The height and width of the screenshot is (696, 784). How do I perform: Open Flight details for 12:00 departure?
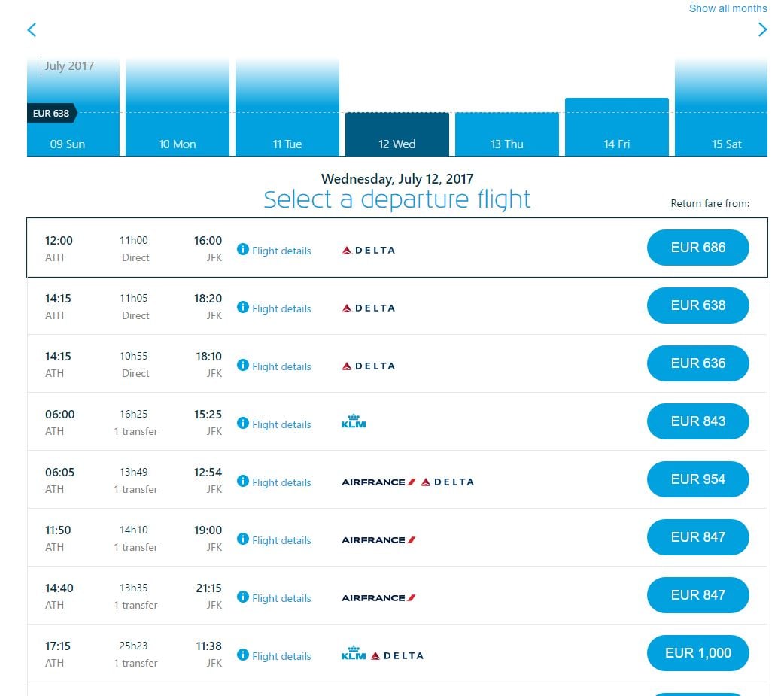(281, 251)
